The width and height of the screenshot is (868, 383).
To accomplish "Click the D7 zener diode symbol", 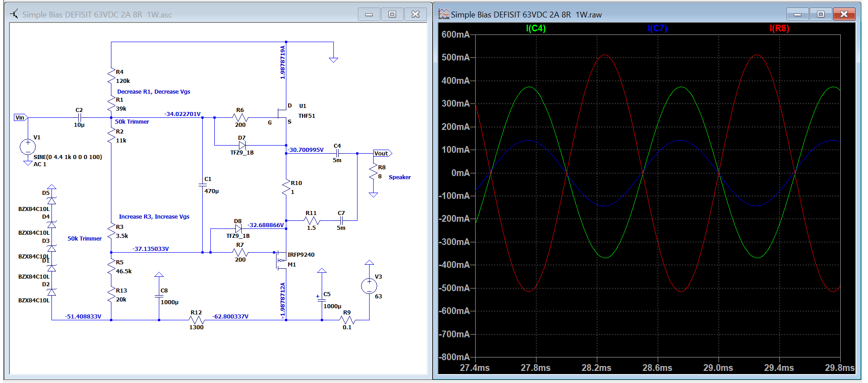I will coord(242,145).
